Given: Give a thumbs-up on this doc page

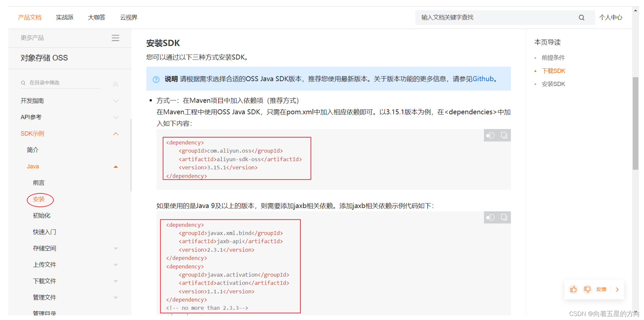Looking at the screenshot, I should pyautogui.click(x=573, y=289).
